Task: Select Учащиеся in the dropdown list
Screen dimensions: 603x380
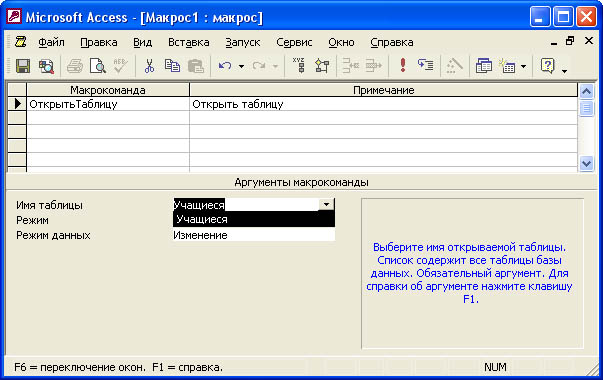Action: [254, 219]
